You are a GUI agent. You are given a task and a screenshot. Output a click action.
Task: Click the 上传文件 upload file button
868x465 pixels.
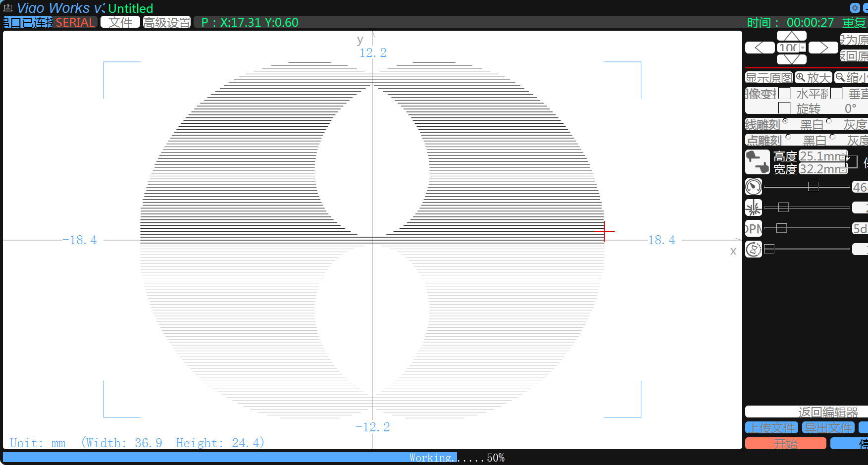(x=771, y=428)
